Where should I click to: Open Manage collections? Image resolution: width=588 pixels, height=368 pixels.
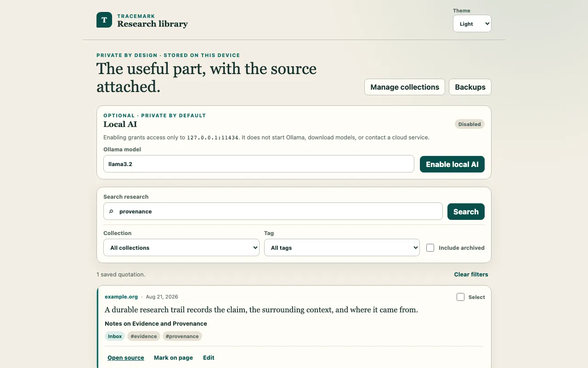point(405,87)
